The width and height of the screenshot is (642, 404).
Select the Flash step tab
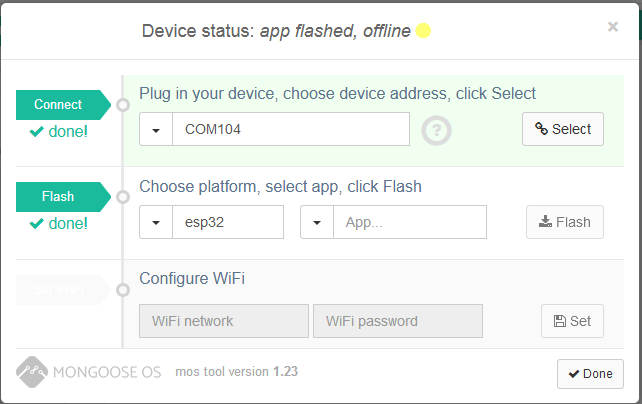(x=59, y=197)
